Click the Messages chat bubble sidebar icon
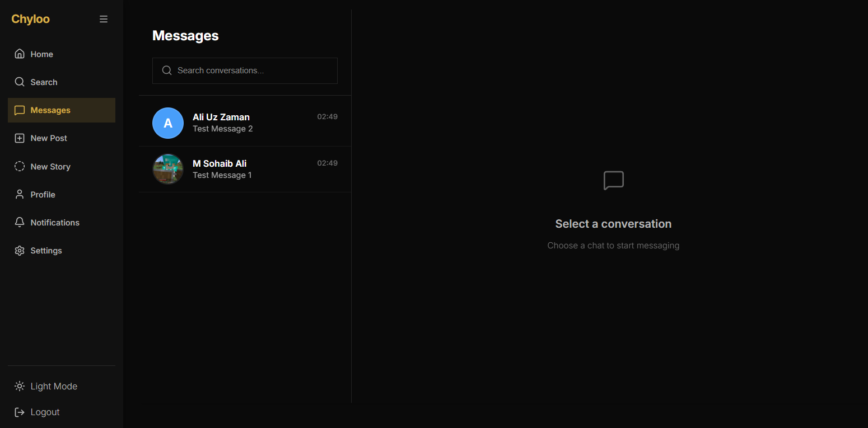Screen dimensions: 868x428 20,110
